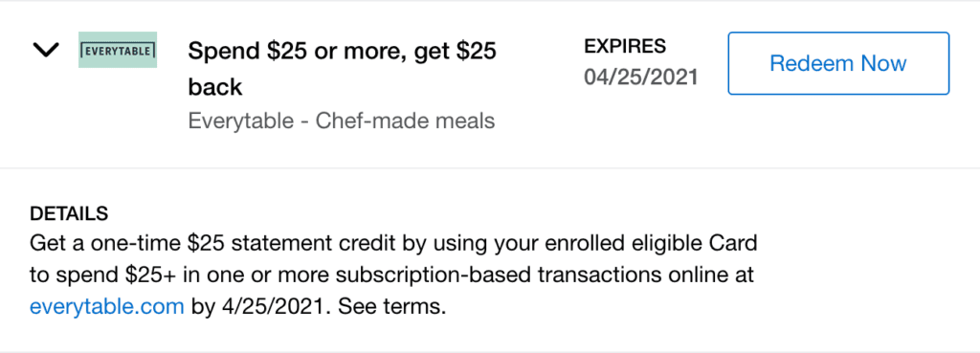Click the enrolled eligible Card text

(634, 243)
